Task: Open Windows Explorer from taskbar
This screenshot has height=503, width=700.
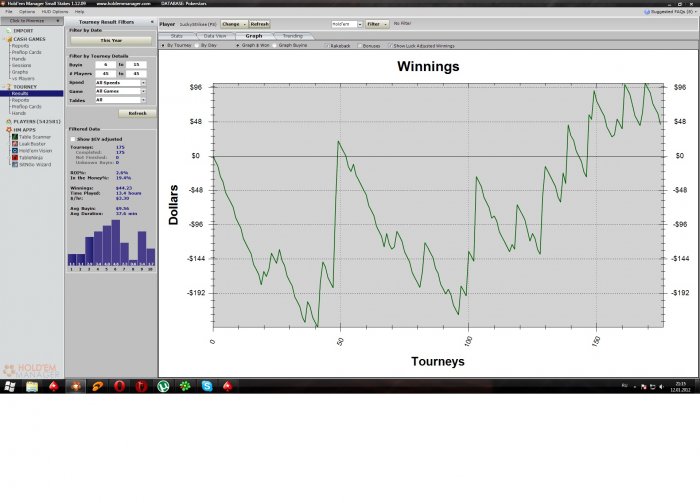Action: 32,386
